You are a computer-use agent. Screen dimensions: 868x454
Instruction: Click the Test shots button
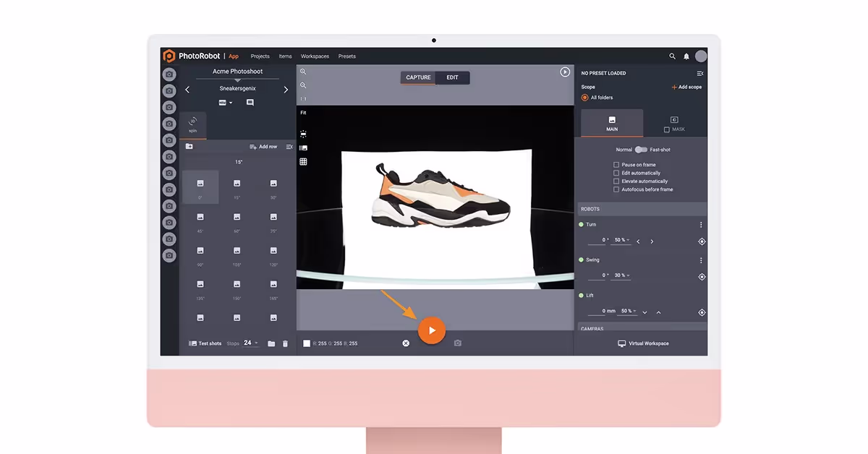tap(205, 343)
